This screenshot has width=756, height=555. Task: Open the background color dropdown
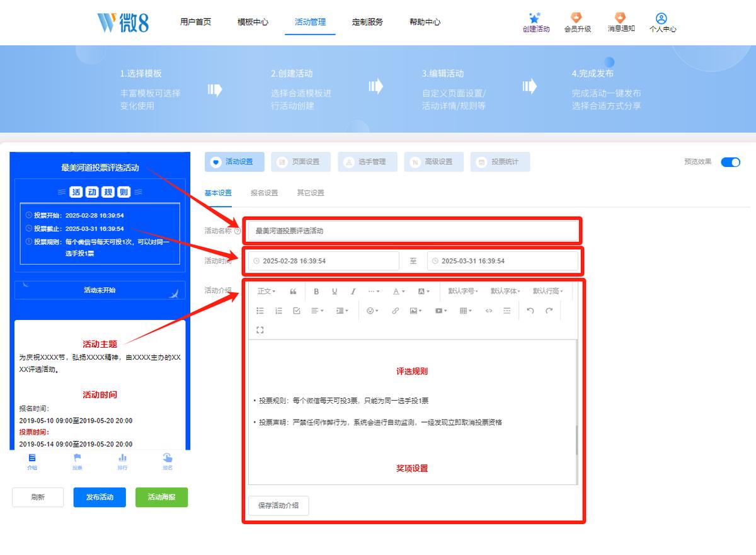(x=423, y=291)
